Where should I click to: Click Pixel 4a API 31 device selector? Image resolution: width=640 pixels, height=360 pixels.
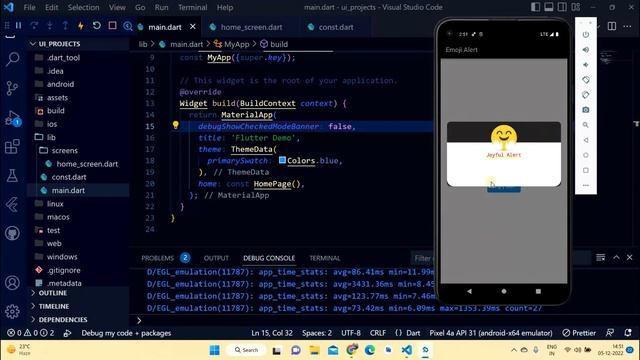pos(491,333)
